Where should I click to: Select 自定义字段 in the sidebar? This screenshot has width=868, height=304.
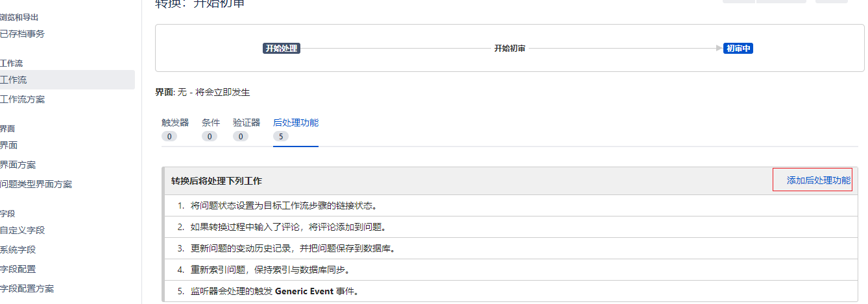[x=22, y=230]
